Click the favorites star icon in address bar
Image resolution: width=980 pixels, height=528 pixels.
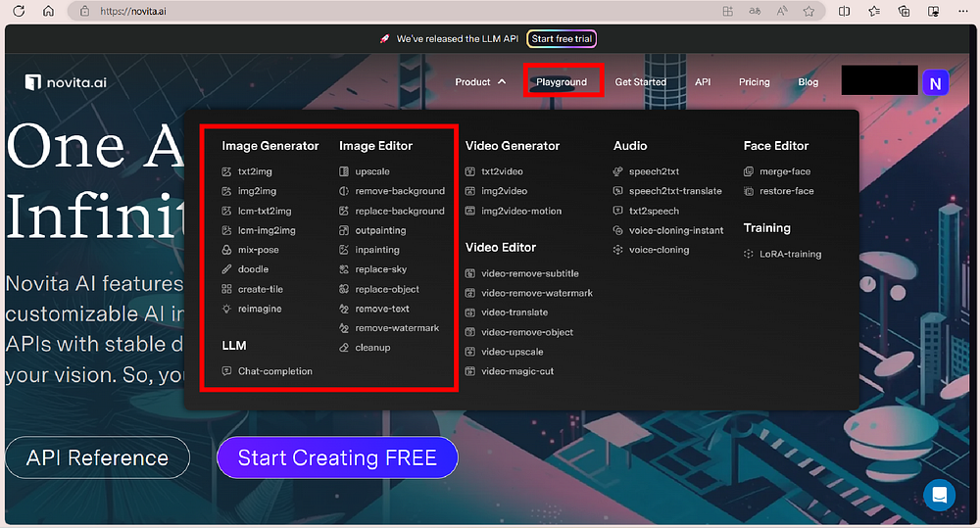pyautogui.click(x=808, y=11)
